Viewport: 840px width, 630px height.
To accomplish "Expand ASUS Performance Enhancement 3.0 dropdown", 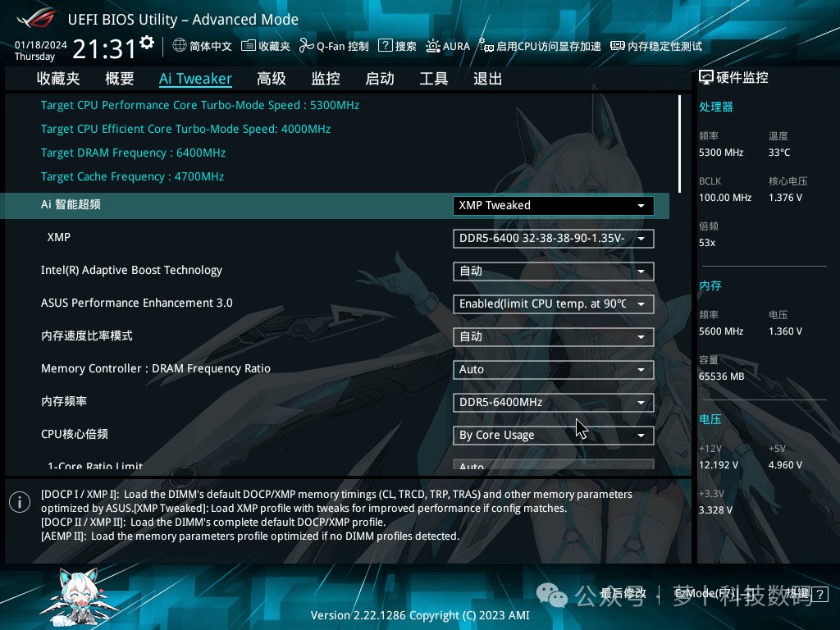I will (x=554, y=304).
